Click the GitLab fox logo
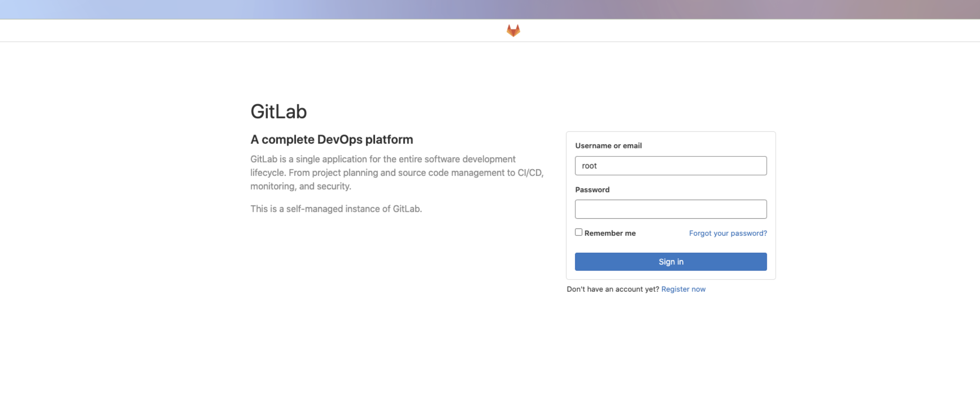The image size is (980, 393). [513, 30]
